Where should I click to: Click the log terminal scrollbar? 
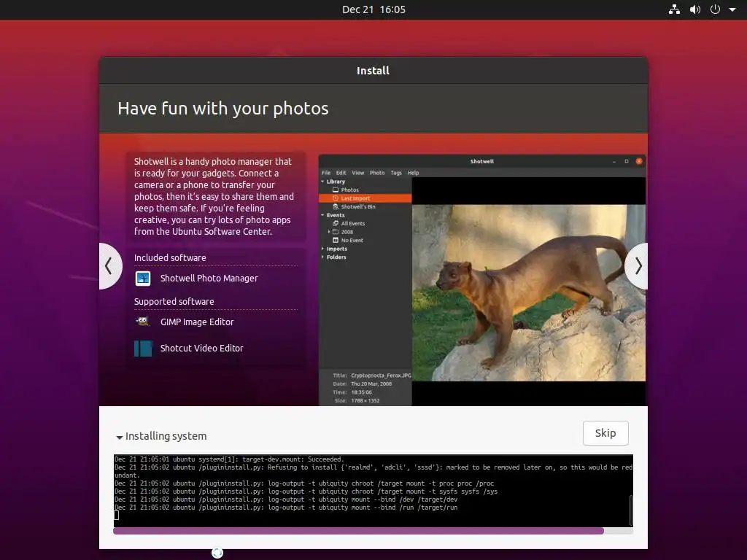tap(631, 510)
